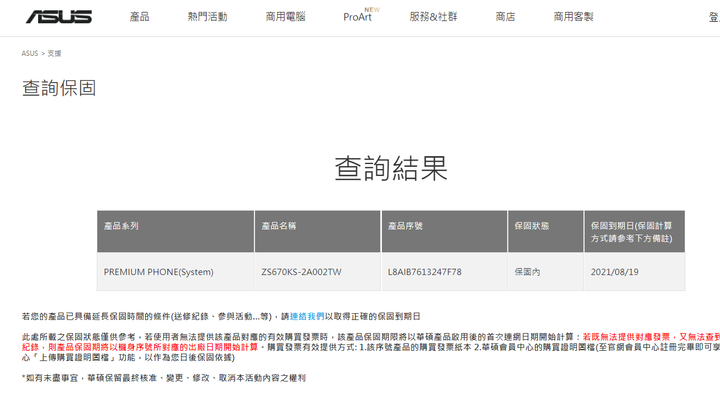Open the 熱門活動 menu
Viewport: 720px width, 398px height.
pos(208,17)
